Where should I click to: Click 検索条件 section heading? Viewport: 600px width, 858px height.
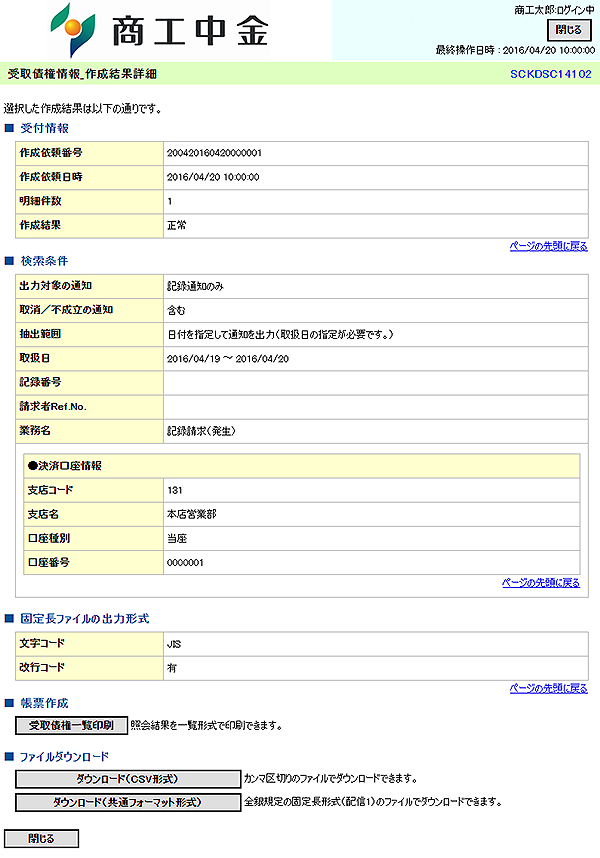point(44,261)
